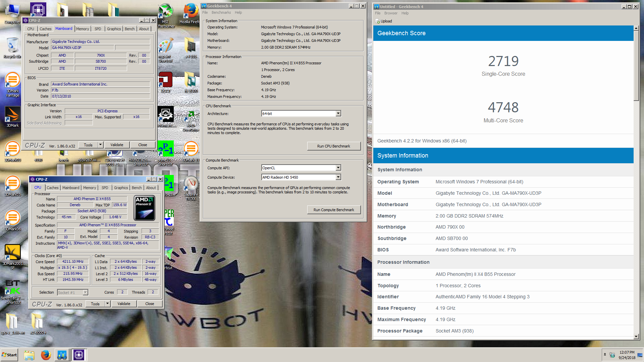Open the Computer desktop icon
644x362 pixels.
pos(12,14)
